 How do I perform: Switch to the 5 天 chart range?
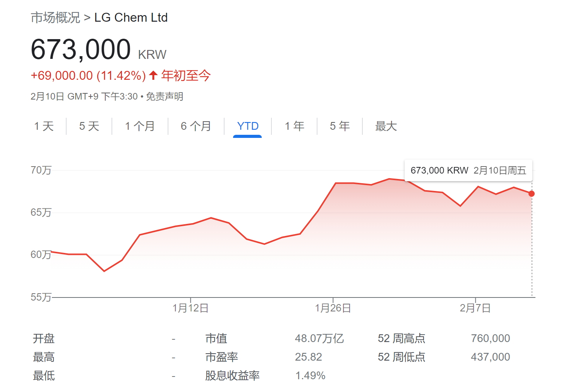point(89,126)
